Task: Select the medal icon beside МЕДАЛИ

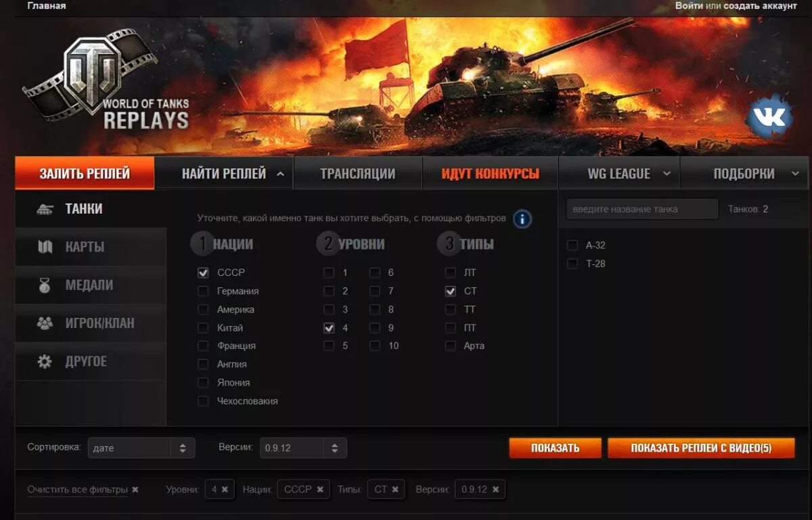Action: [45, 285]
